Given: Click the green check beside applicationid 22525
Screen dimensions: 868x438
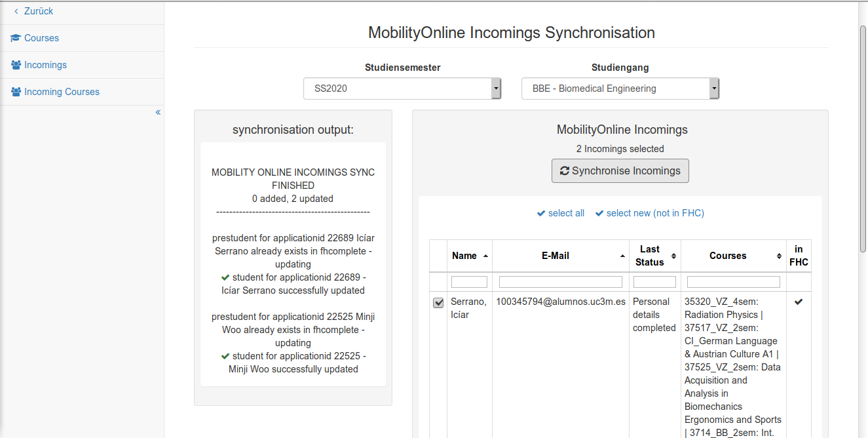Looking at the screenshot, I should tap(225, 356).
